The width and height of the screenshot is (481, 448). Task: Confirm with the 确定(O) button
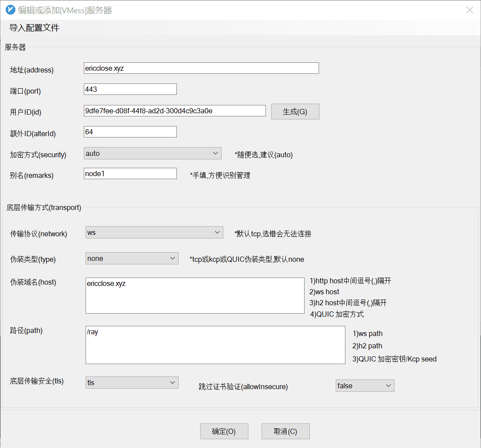pyautogui.click(x=224, y=431)
